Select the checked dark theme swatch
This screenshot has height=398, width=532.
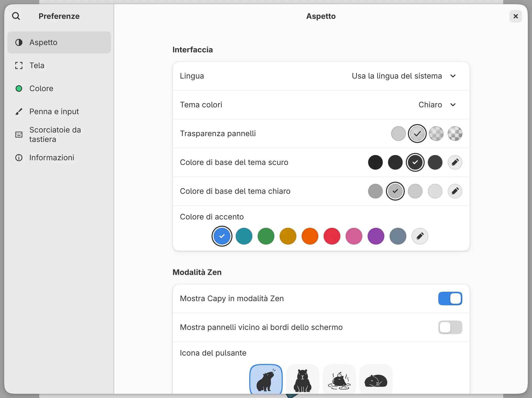point(415,162)
